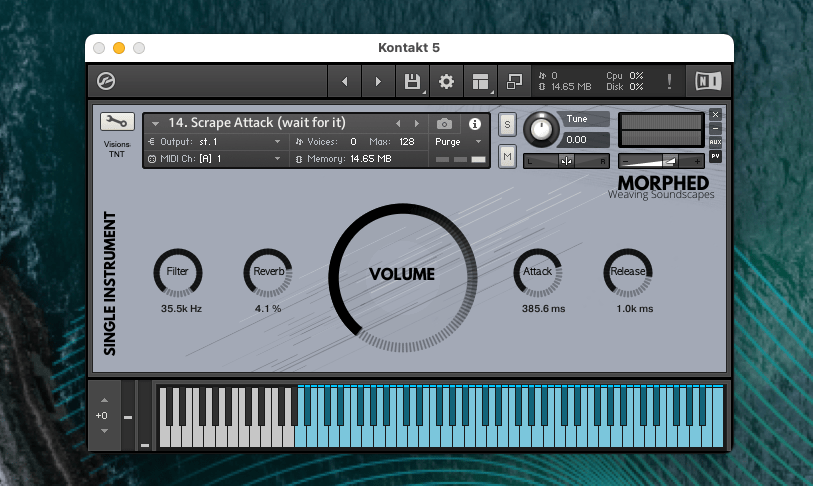Screen dimensions: 813x486
Task: Click the pan L-R slider
Action: (x=566, y=161)
